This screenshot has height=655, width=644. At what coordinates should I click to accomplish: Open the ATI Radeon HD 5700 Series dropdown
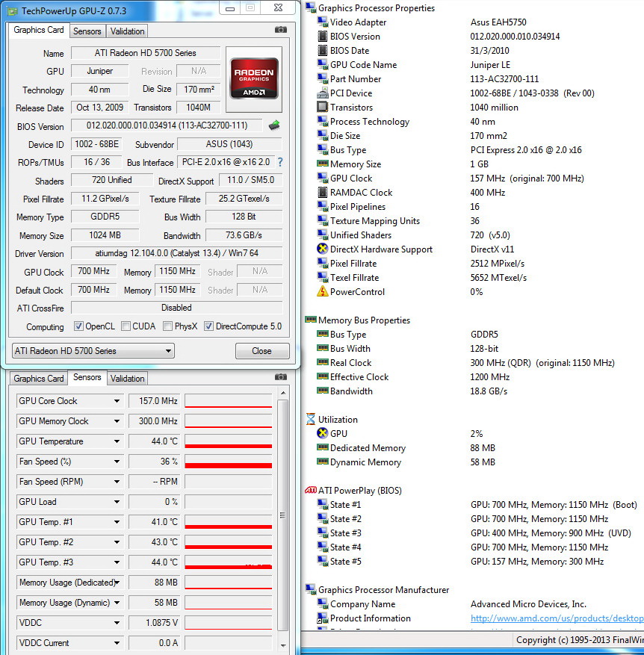tap(93, 351)
